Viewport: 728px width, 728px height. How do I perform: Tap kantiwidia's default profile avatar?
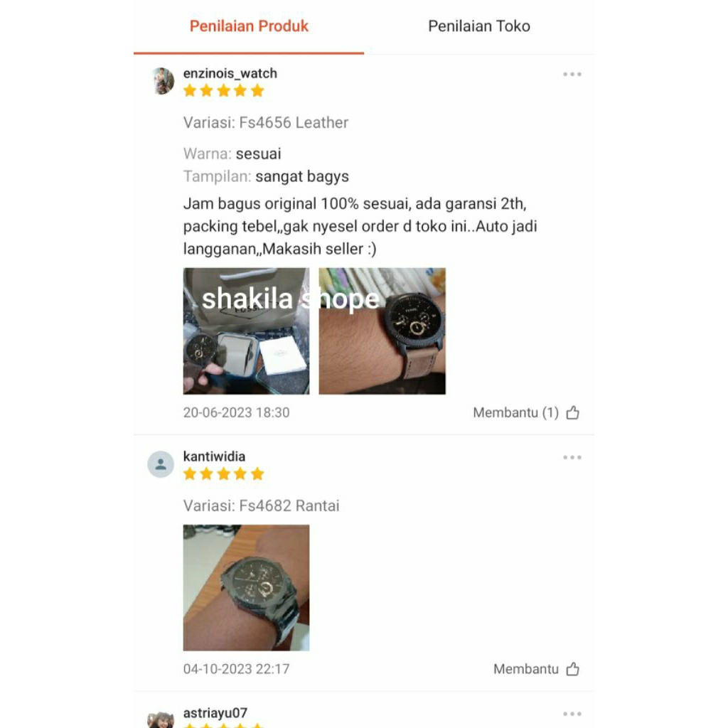click(161, 464)
